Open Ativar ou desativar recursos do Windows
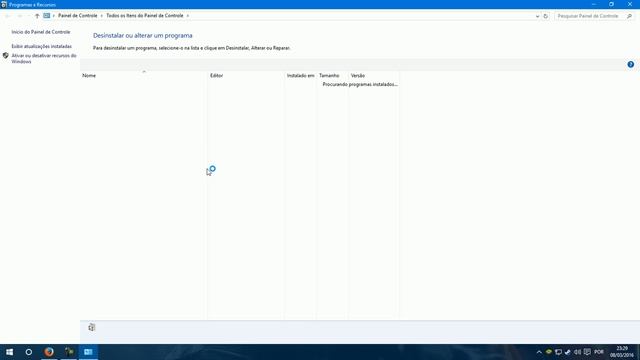640x360 pixels. point(44,58)
